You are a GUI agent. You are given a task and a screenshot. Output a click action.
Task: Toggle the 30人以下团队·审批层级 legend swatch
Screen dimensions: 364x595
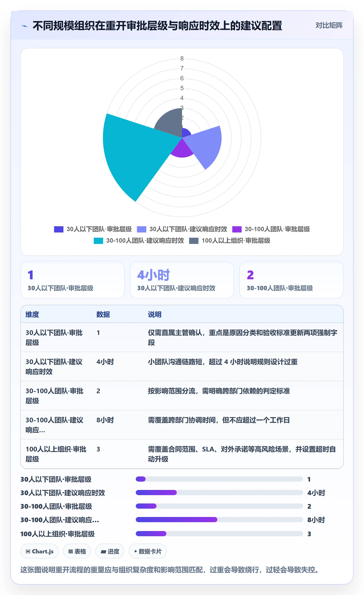coord(58,229)
